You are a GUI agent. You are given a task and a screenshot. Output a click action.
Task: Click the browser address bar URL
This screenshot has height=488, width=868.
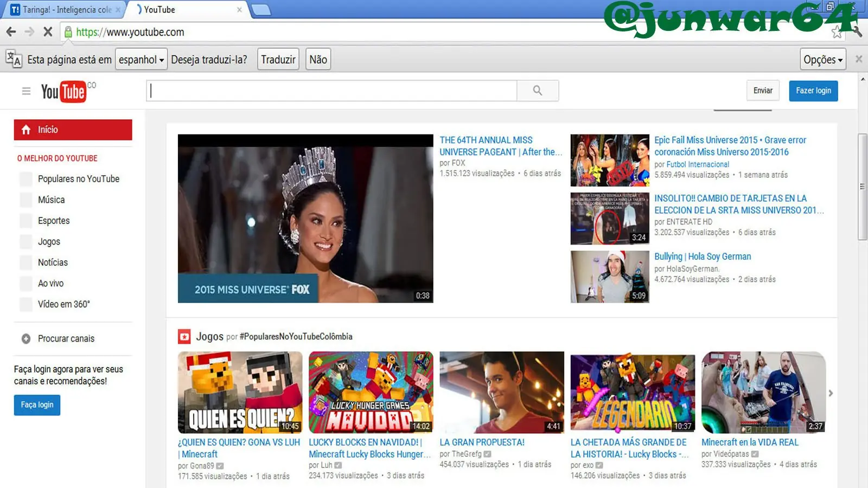point(130,32)
